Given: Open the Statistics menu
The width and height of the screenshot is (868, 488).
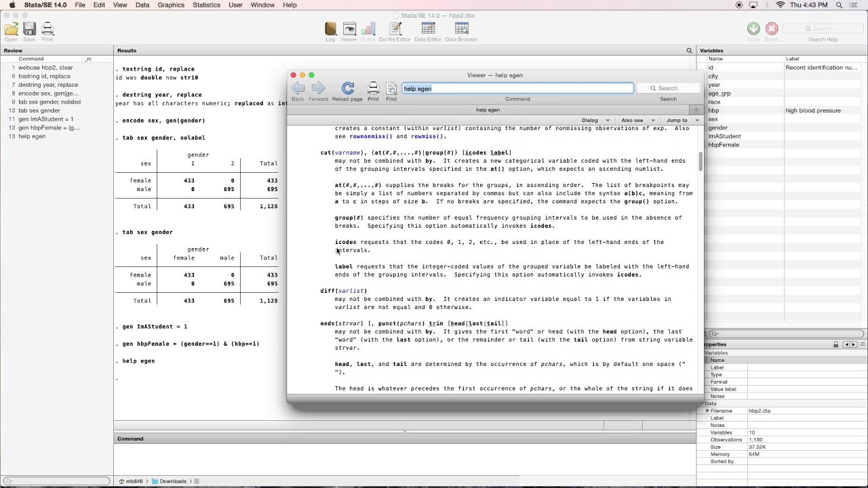Looking at the screenshot, I should (206, 5).
